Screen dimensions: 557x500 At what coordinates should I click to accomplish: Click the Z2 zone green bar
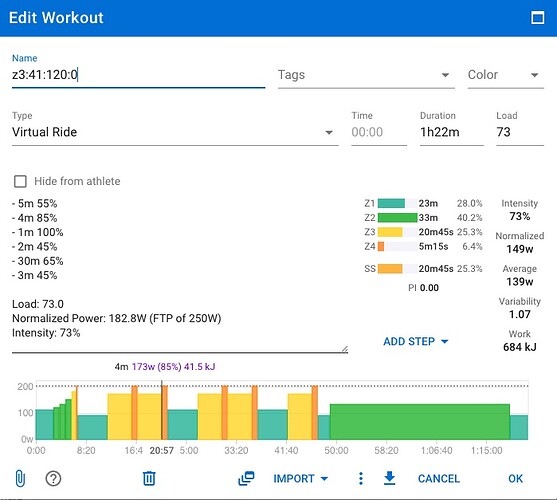coord(398,218)
